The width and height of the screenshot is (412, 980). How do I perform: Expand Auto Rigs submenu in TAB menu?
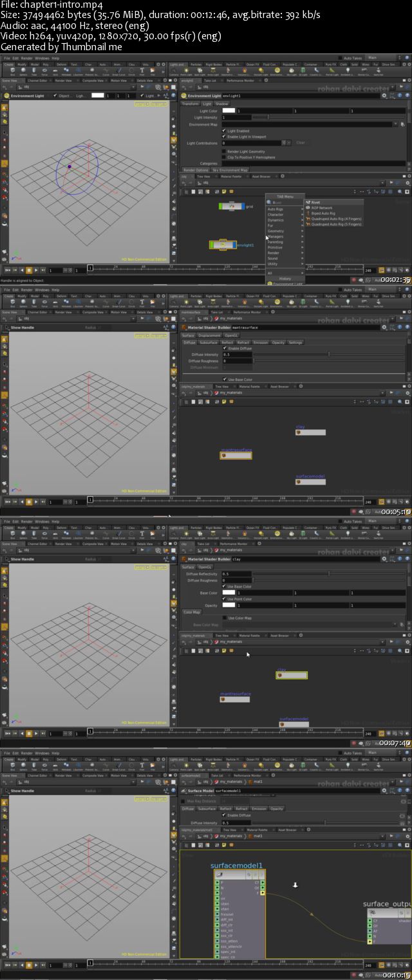pyautogui.click(x=285, y=209)
